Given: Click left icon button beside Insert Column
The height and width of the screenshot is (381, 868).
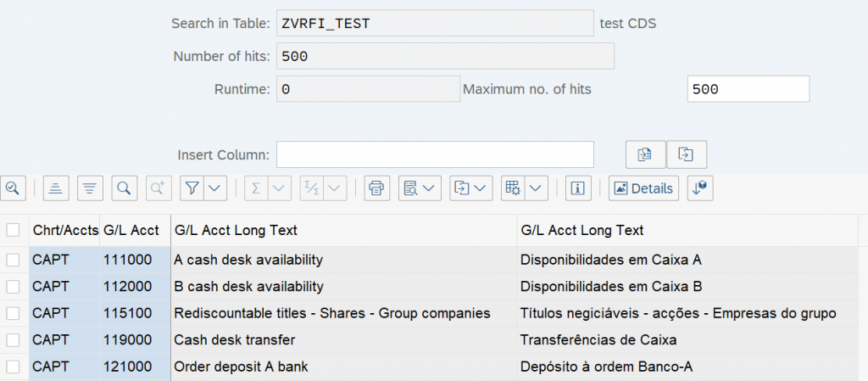Looking at the screenshot, I should 645,154.
